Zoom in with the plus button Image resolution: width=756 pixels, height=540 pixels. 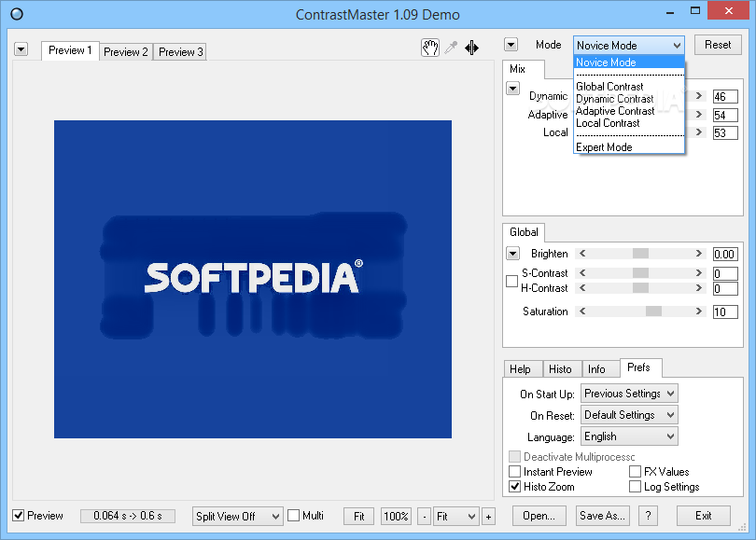[488, 517]
